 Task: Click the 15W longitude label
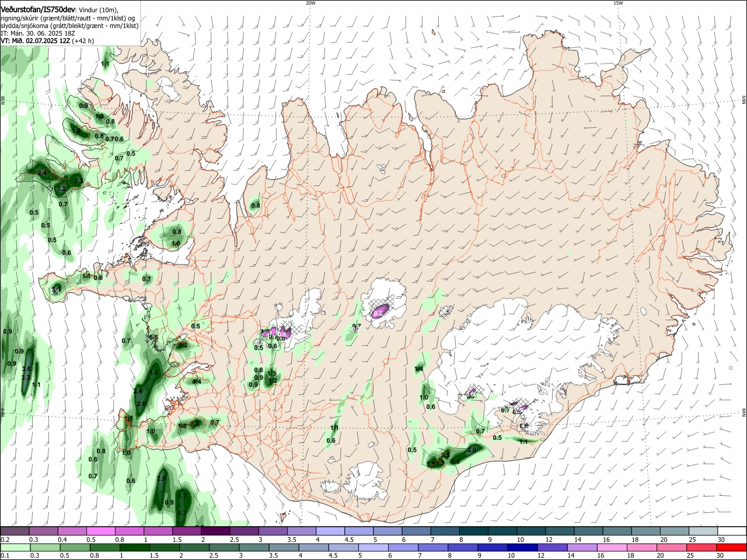(619, 3)
